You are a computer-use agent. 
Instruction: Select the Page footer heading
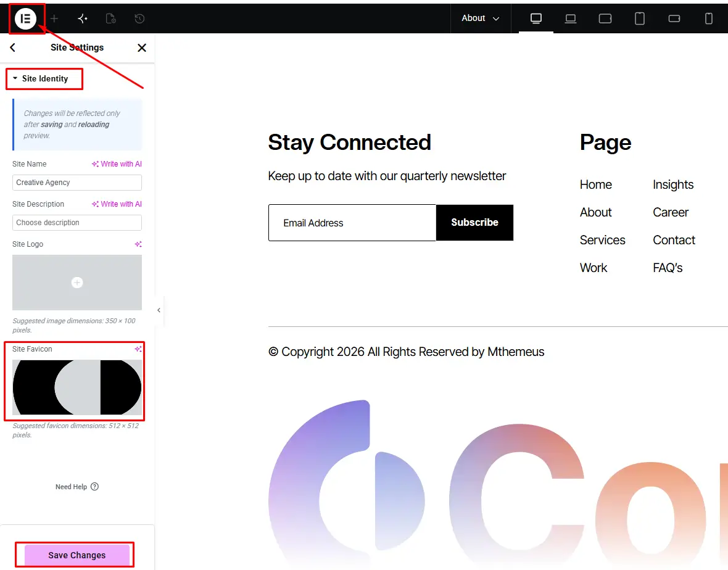605,142
